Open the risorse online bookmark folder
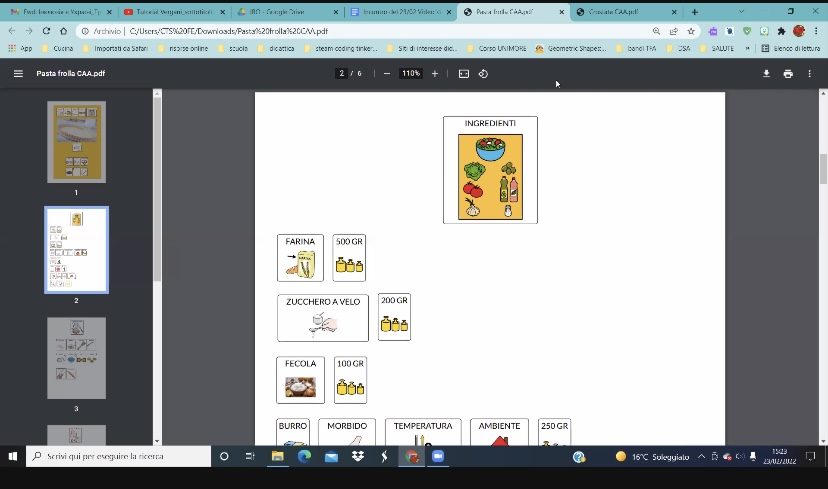The width and height of the screenshot is (828, 489). click(x=183, y=48)
